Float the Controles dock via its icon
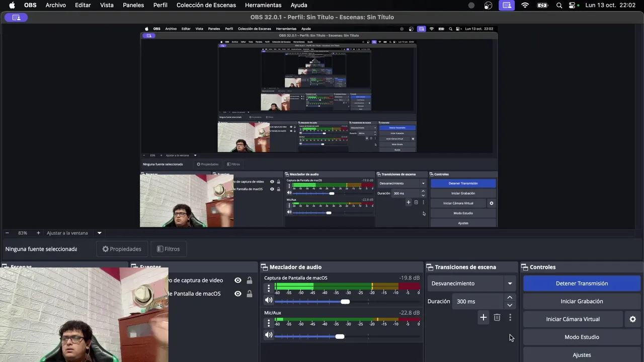This screenshot has height=362, width=644. coord(524,267)
